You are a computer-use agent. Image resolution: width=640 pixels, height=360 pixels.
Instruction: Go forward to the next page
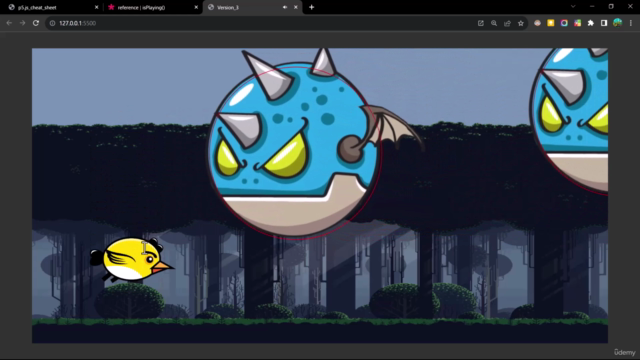22,23
